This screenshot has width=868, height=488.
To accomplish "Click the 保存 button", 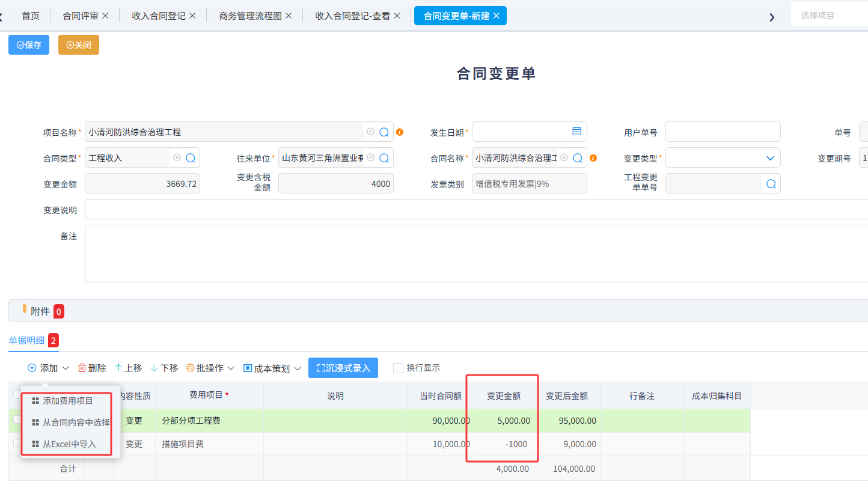I will (x=29, y=45).
